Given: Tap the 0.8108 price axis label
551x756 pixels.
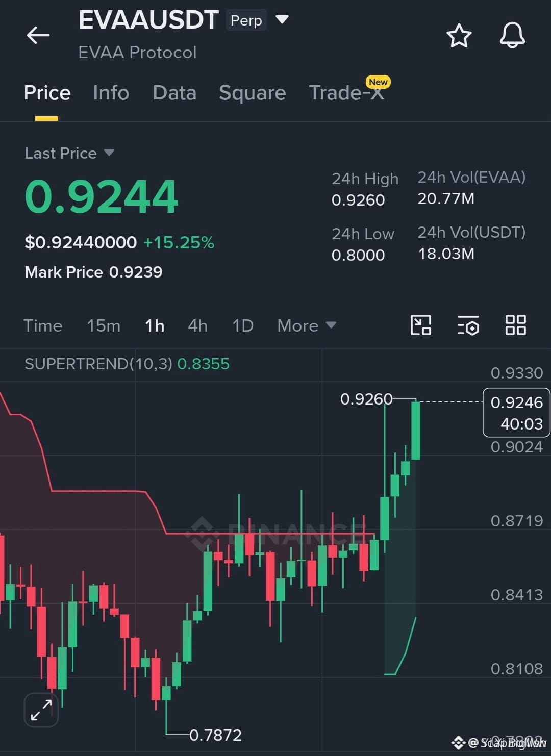Looking at the screenshot, I should [517, 669].
